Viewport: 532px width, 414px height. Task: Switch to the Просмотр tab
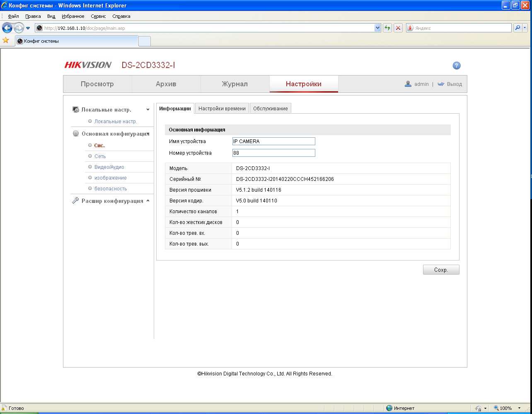tap(97, 84)
